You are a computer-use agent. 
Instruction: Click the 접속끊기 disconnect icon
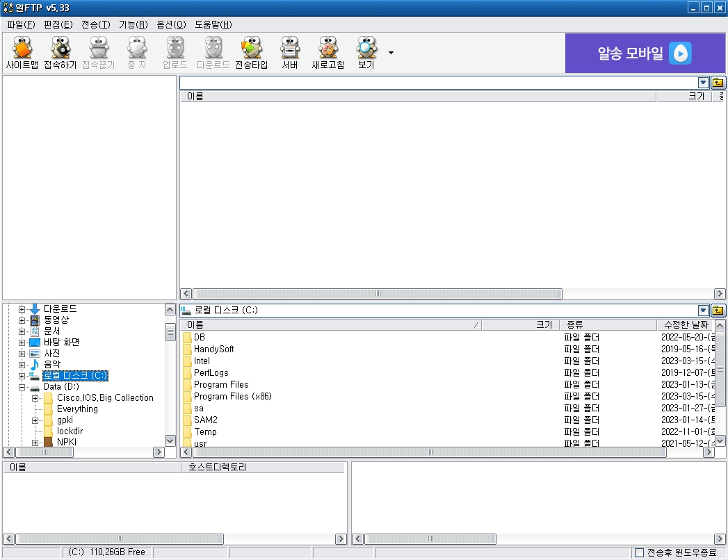pyautogui.click(x=99, y=52)
